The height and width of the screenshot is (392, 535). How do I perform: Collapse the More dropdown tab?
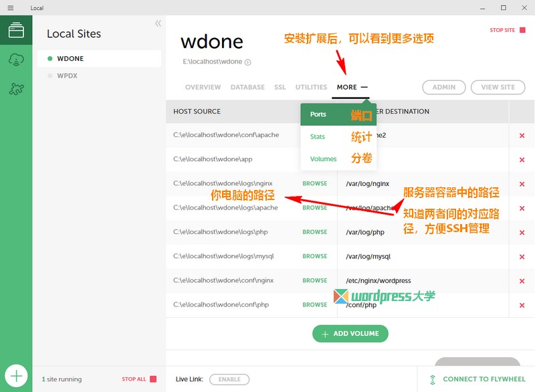click(x=352, y=87)
